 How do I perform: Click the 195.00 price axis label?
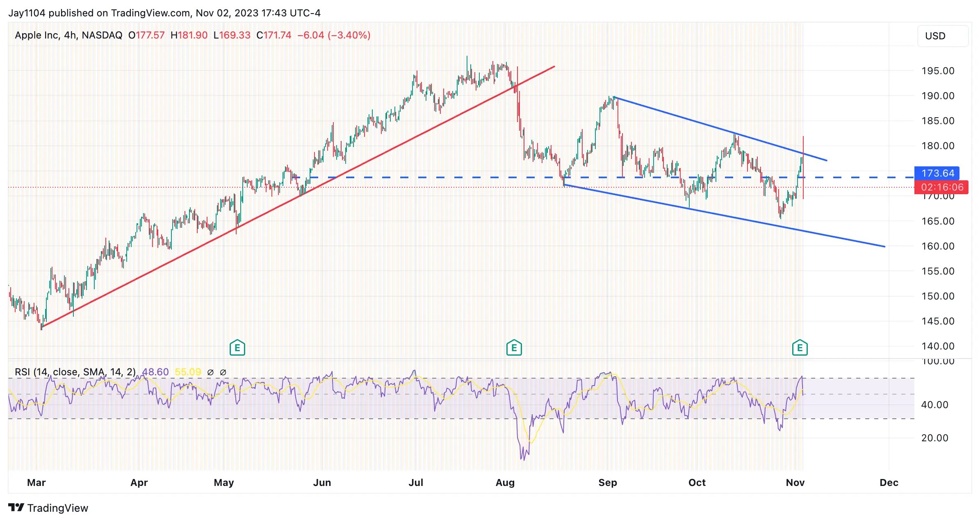tap(938, 71)
